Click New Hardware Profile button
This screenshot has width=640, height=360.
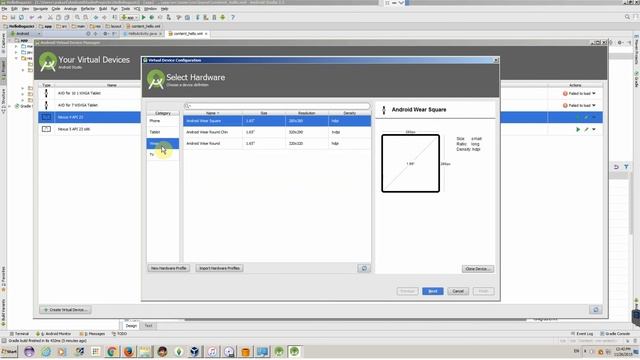point(169,268)
